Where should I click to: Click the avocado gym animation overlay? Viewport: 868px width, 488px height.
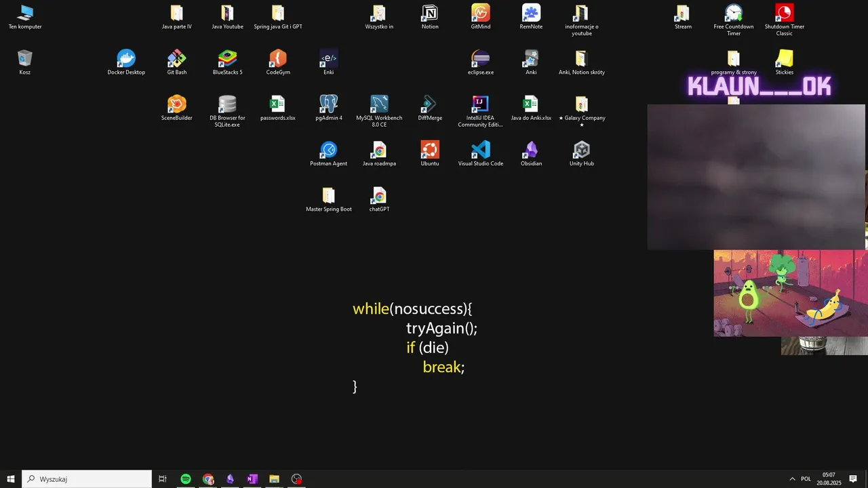[x=790, y=293]
